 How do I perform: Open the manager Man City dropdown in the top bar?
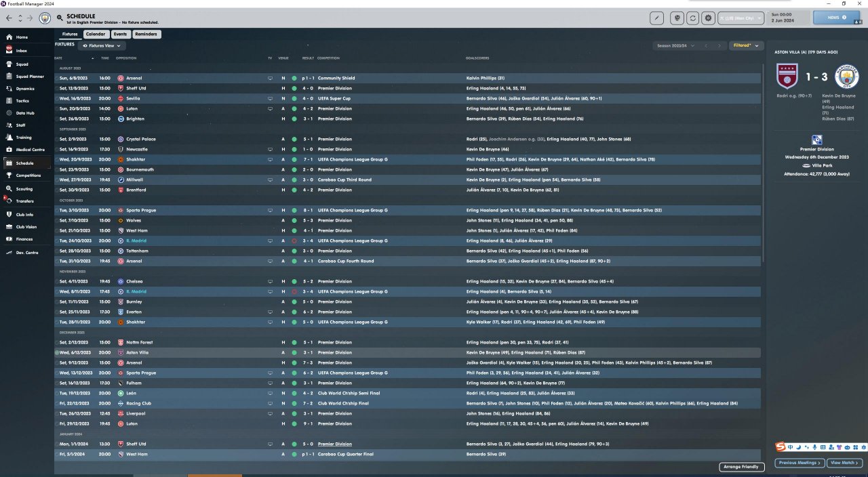(741, 18)
